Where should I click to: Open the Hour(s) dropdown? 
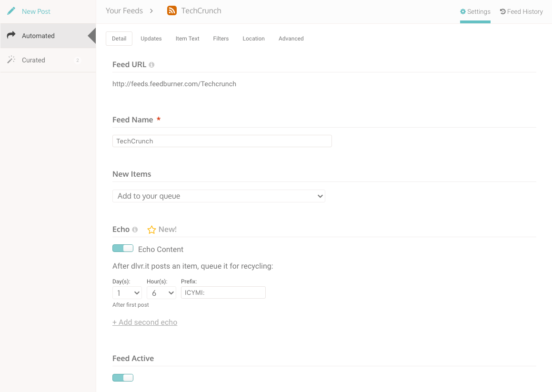[x=161, y=292]
